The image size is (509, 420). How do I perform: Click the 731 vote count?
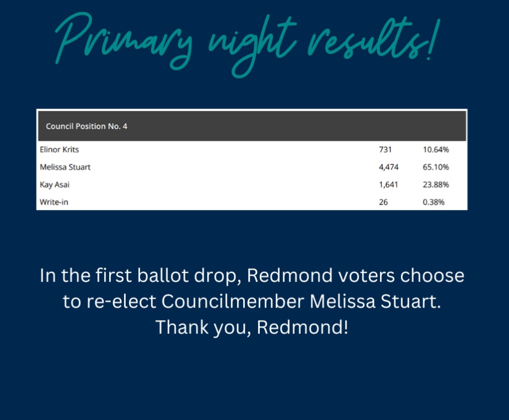point(385,150)
